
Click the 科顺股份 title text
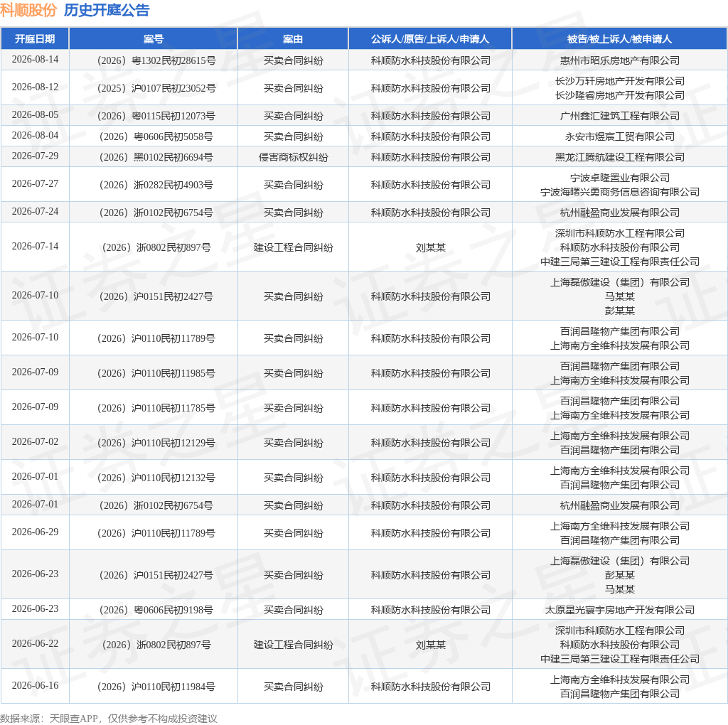click(28, 10)
